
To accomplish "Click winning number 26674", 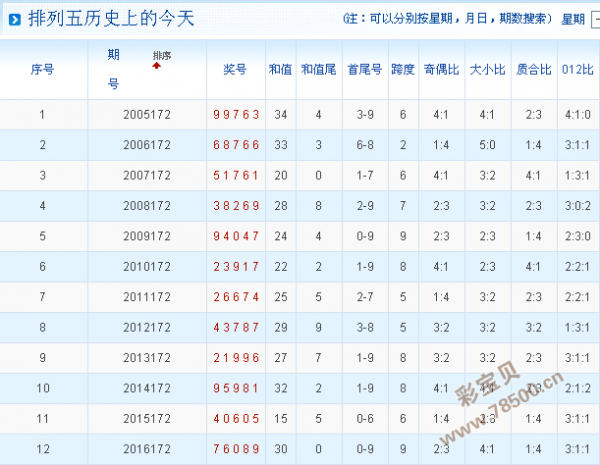I will tap(236, 297).
